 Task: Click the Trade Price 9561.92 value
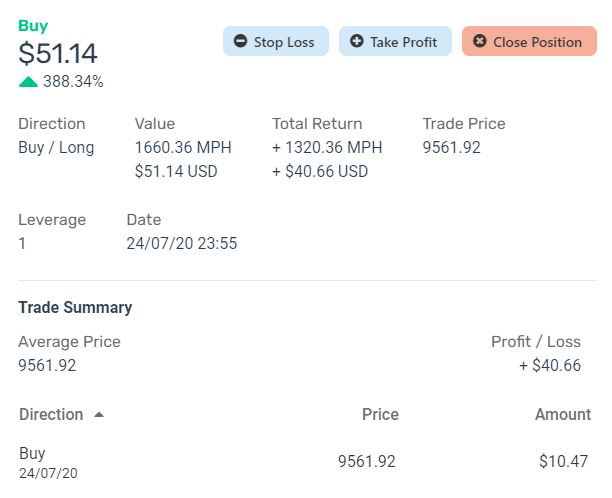[x=452, y=148]
